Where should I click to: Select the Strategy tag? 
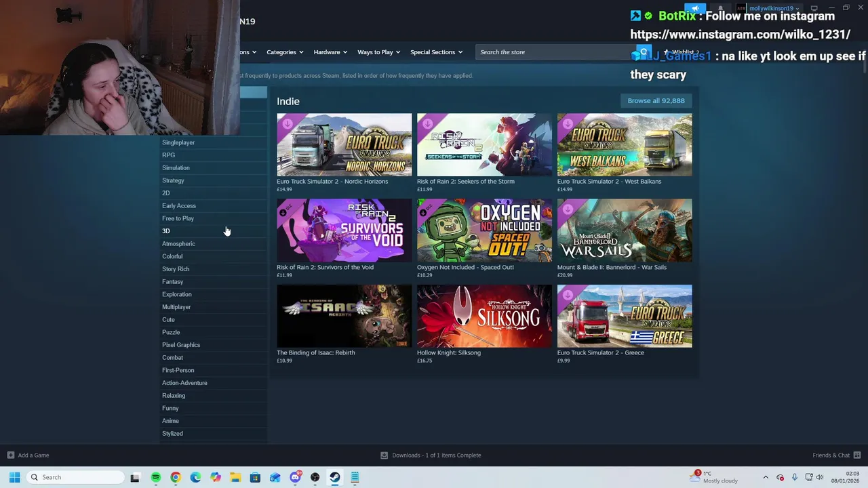tap(213, 180)
